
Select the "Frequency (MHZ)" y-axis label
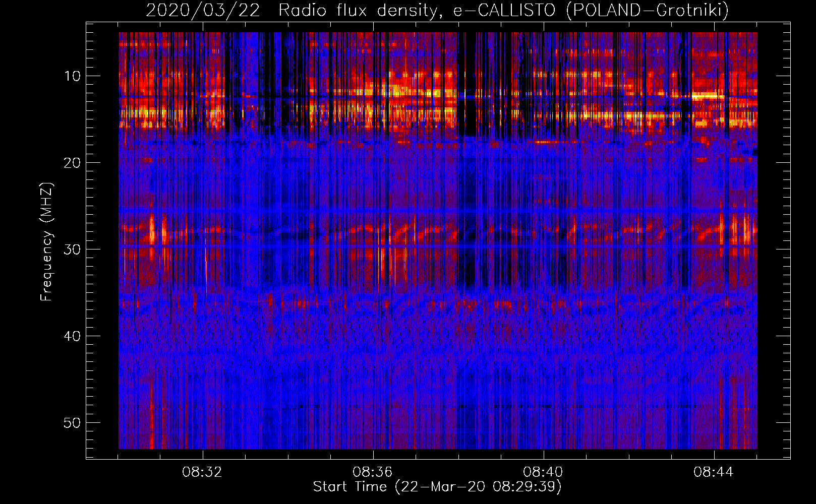tap(46, 242)
